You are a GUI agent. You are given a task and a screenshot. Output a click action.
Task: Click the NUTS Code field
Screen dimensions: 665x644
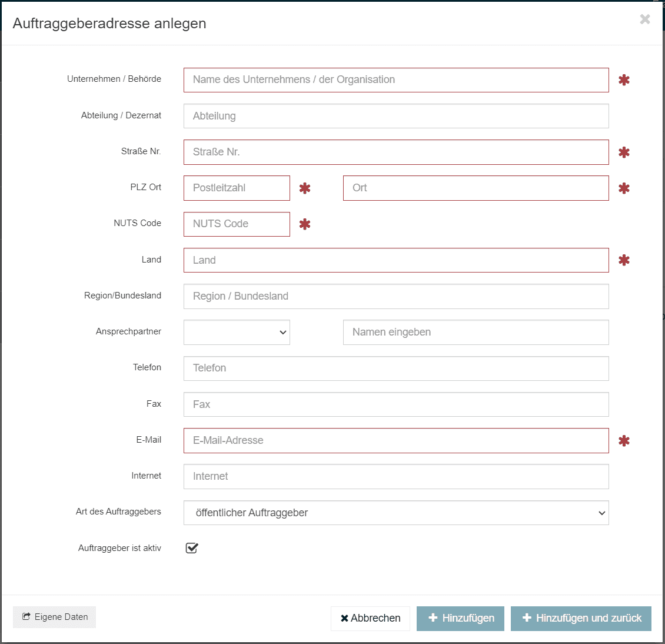click(237, 224)
